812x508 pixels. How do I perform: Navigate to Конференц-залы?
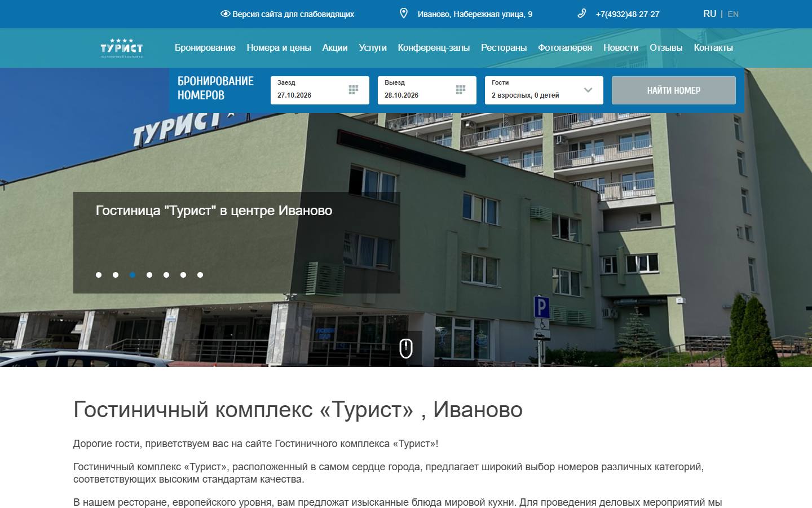click(434, 48)
